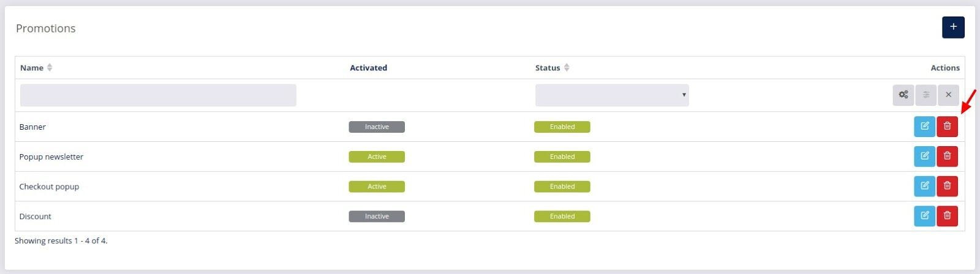Delete the Discount promotion
This screenshot has width=980, height=274.
[947, 216]
